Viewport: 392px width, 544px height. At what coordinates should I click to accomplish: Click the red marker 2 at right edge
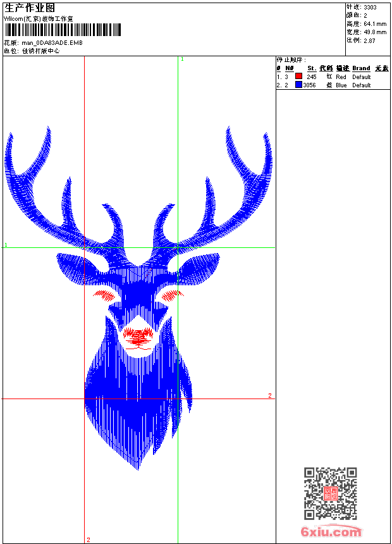[270, 395]
